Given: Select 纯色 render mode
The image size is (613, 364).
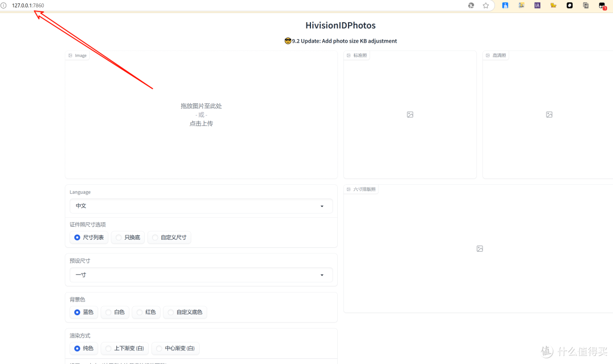Looking at the screenshot, I should coord(84,348).
